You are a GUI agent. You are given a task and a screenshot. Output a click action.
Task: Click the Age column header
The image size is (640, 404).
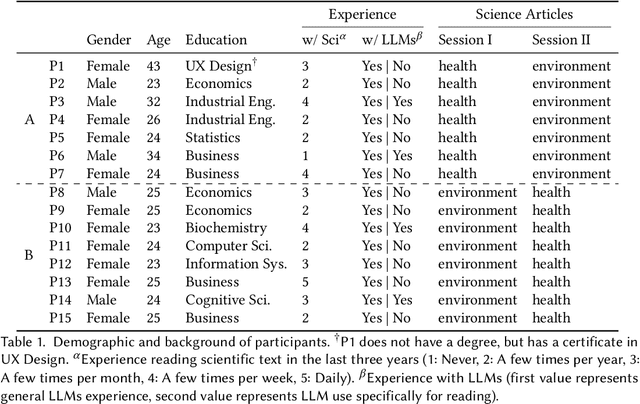click(x=158, y=40)
